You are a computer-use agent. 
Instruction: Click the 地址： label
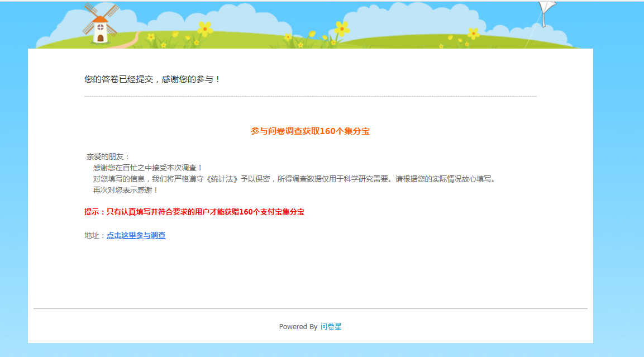96,235
